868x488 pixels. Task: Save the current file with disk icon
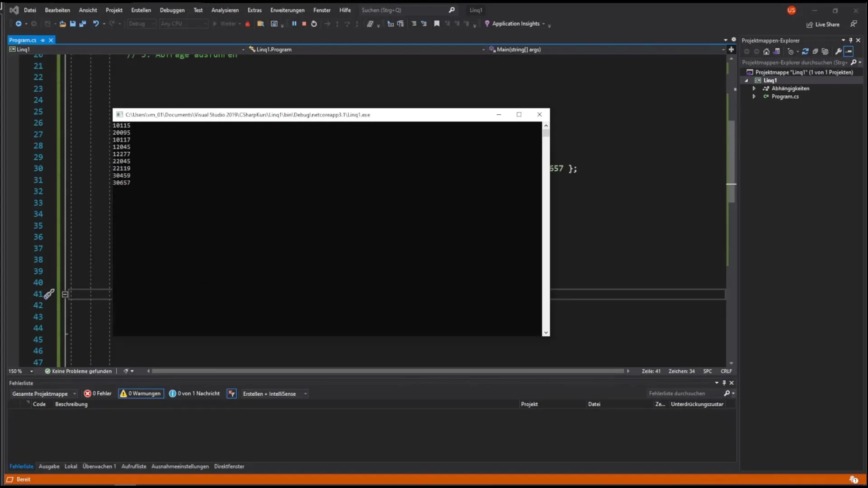(x=73, y=24)
